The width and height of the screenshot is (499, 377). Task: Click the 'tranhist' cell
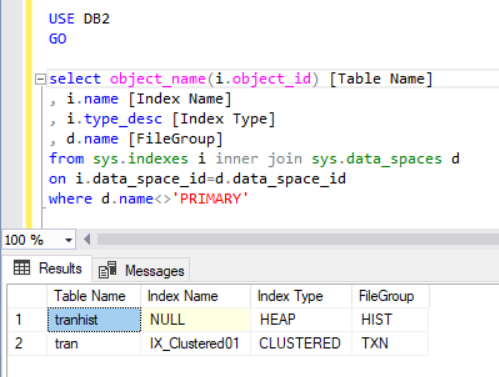click(x=94, y=320)
